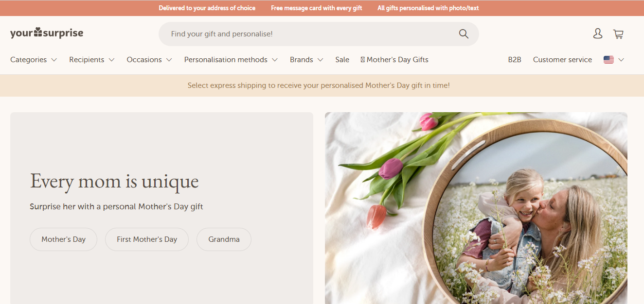This screenshot has width=644, height=304.
Task: Open the B2B link
Action: click(515, 60)
